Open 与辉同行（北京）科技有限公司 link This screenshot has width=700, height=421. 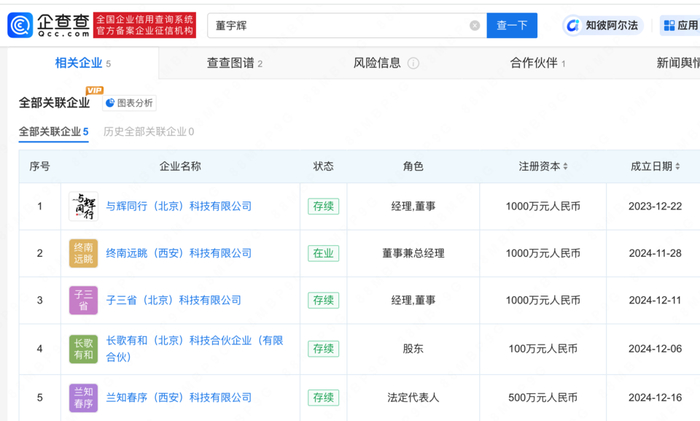pos(179,206)
